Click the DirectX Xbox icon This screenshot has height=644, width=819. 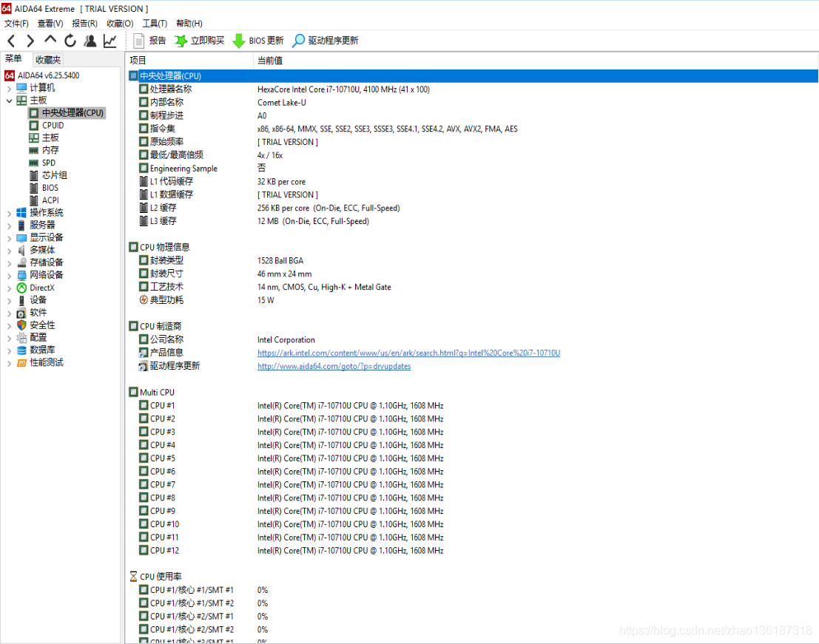coord(21,288)
